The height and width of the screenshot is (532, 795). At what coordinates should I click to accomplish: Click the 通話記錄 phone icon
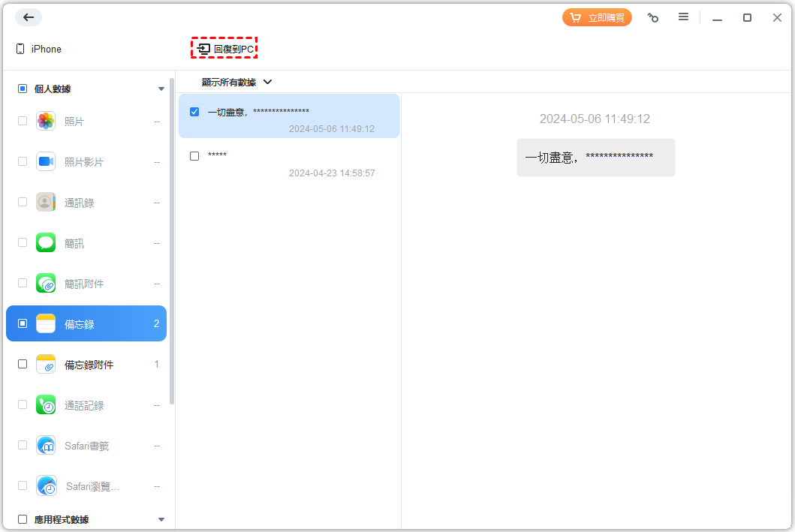46,405
